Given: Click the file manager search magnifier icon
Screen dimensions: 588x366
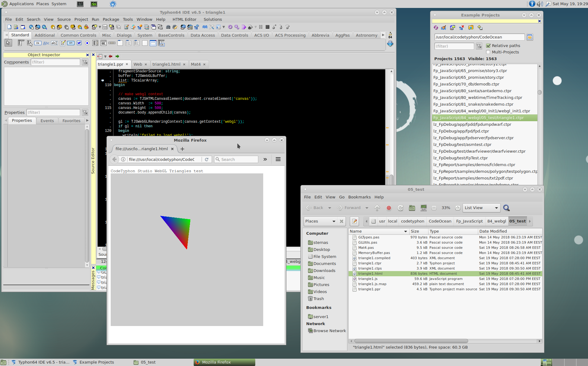Looking at the screenshot, I should [507, 208].
